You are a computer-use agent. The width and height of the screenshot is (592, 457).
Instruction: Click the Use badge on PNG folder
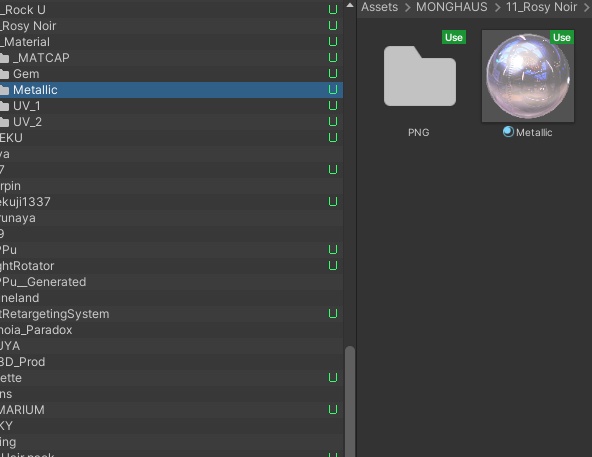point(454,37)
